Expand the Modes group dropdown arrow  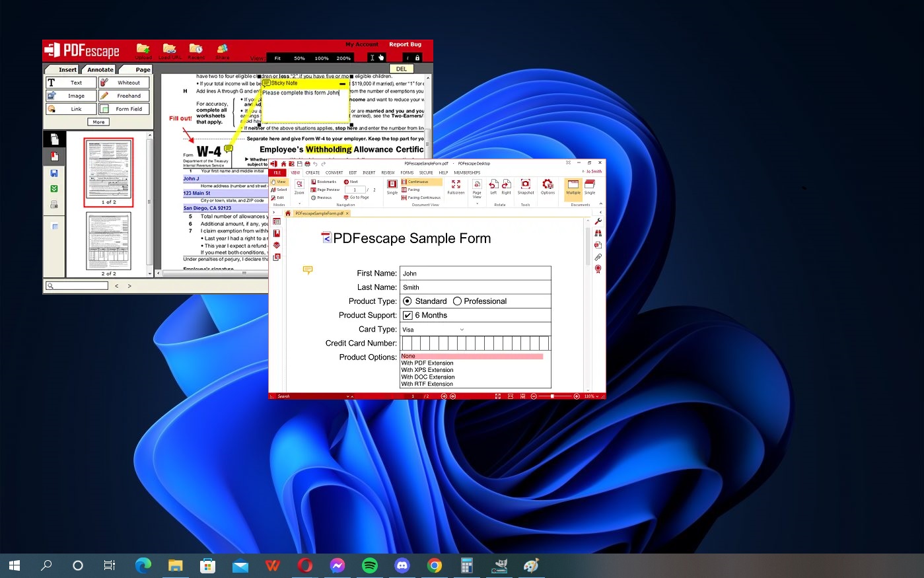coord(300,203)
